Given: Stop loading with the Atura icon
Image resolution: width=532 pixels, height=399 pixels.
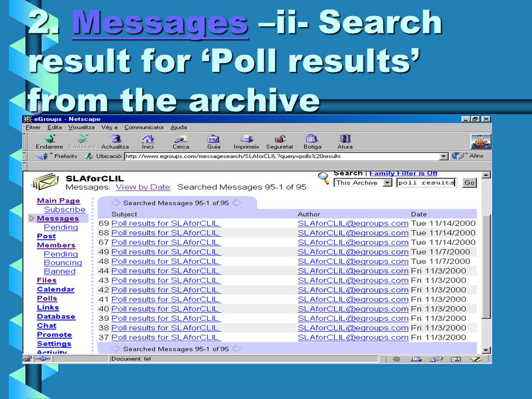Looking at the screenshot, I should pyautogui.click(x=345, y=139).
